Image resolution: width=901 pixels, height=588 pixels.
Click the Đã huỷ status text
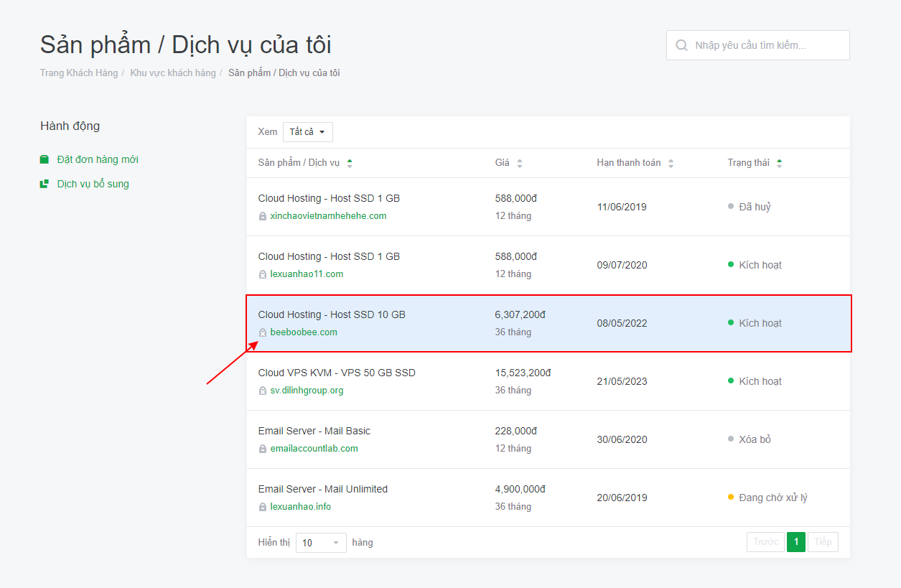point(755,207)
